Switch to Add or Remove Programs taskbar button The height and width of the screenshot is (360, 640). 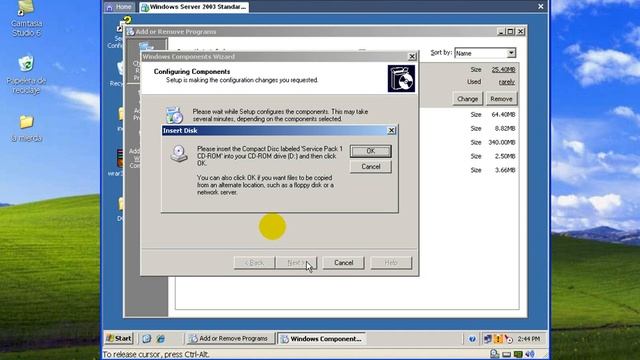click(x=230, y=339)
